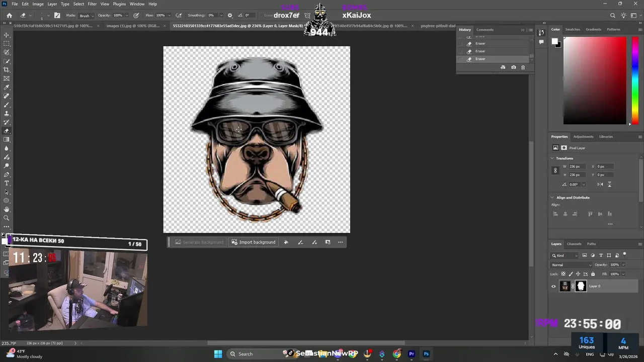
Task: Create new snapshot in History panel
Action: pos(513,67)
